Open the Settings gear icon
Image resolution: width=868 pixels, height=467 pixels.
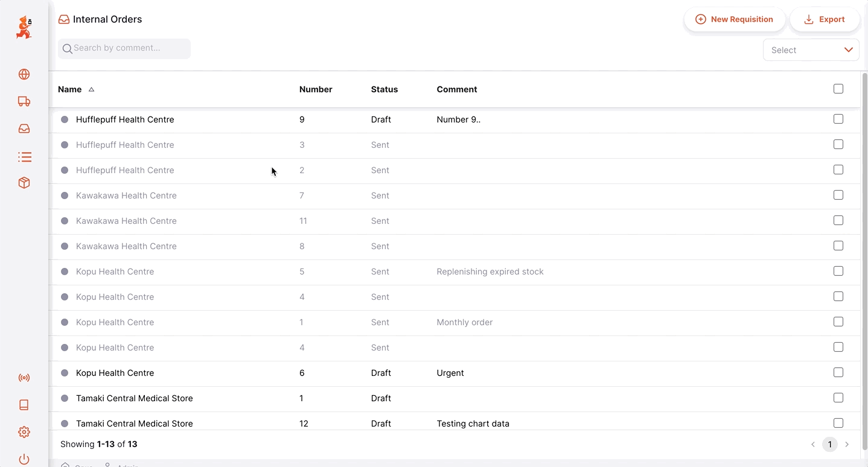24,432
